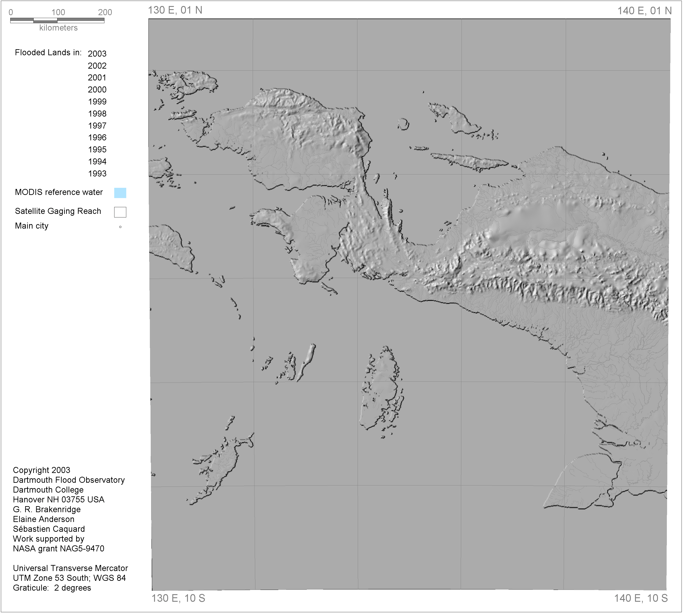Image resolution: width=684 pixels, height=616 pixels.
Task: Select the 2003 flooded lands year
Action: pyautogui.click(x=97, y=54)
